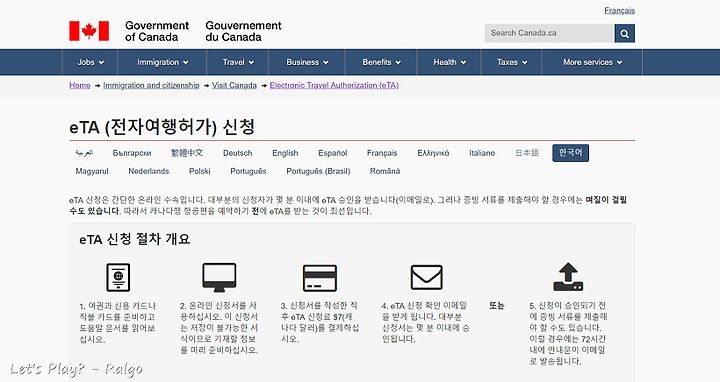Click step 1 text about 여권과 신용 카드

(118, 322)
